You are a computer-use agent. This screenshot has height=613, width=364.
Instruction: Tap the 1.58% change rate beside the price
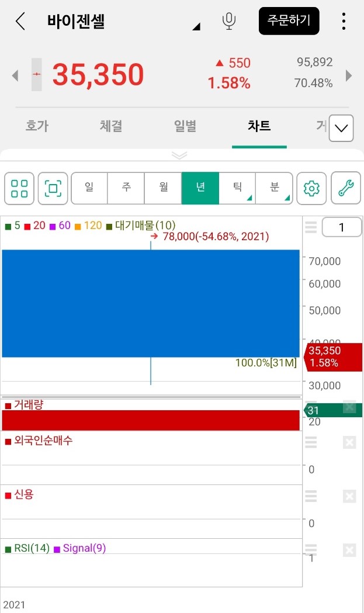[x=229, y=83]
